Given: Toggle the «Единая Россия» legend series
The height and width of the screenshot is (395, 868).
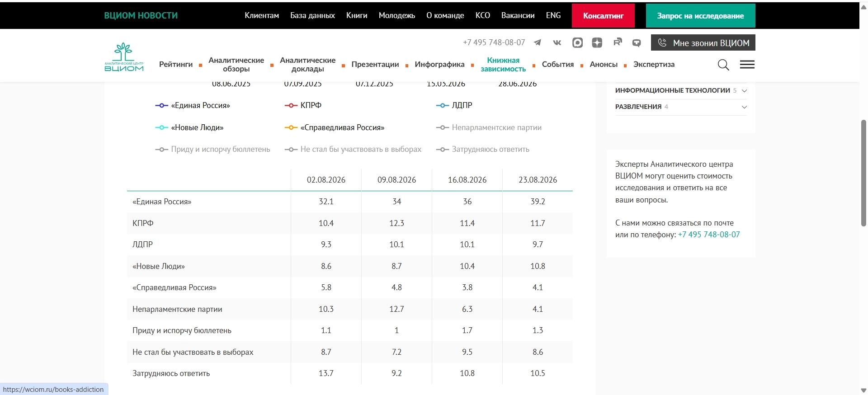Looking at the screenshot, I should 193,105.
